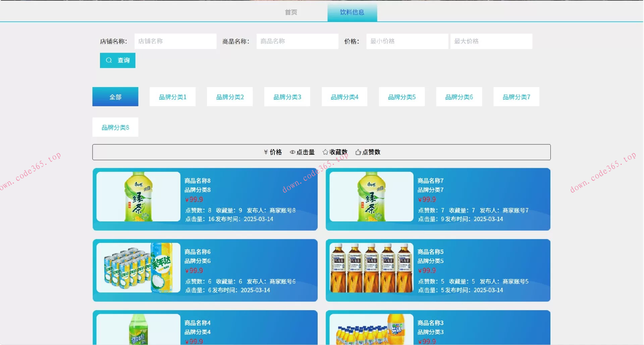Image resolution: width=644 pixels, height=345 pixels.
Task: Enable the 品牌分类8 brand filter
Action: pos(115,127)
